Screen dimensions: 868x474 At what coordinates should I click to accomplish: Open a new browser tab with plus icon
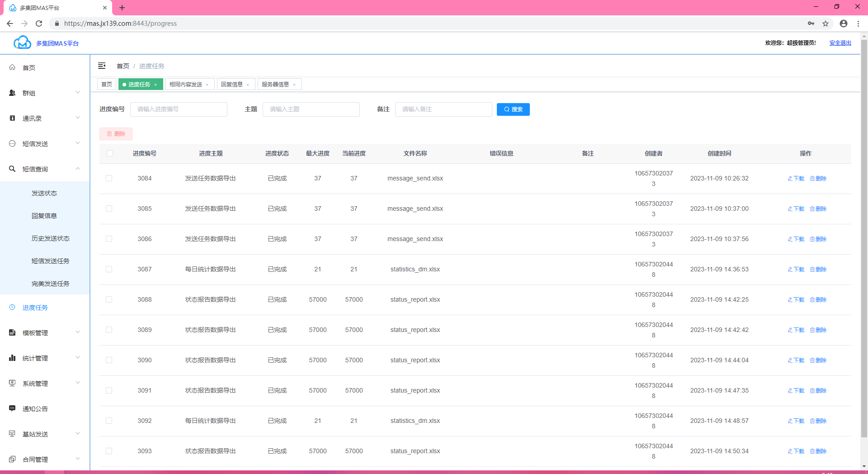tap(122, 8)
